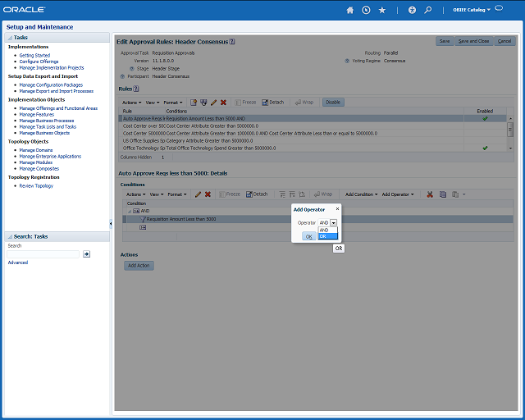Open the Format menu in Rules toolbar
Viewport: 525px width, 420px height.
(x=173, y=103)
